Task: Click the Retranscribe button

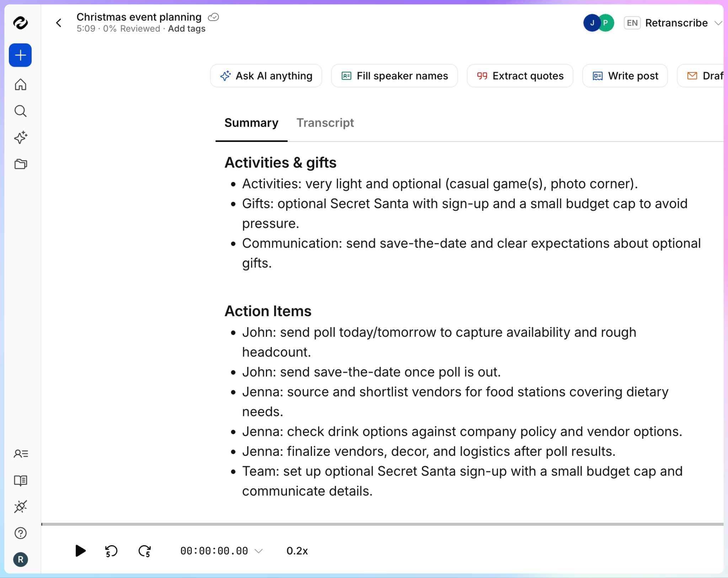Action: coord(676,23)
